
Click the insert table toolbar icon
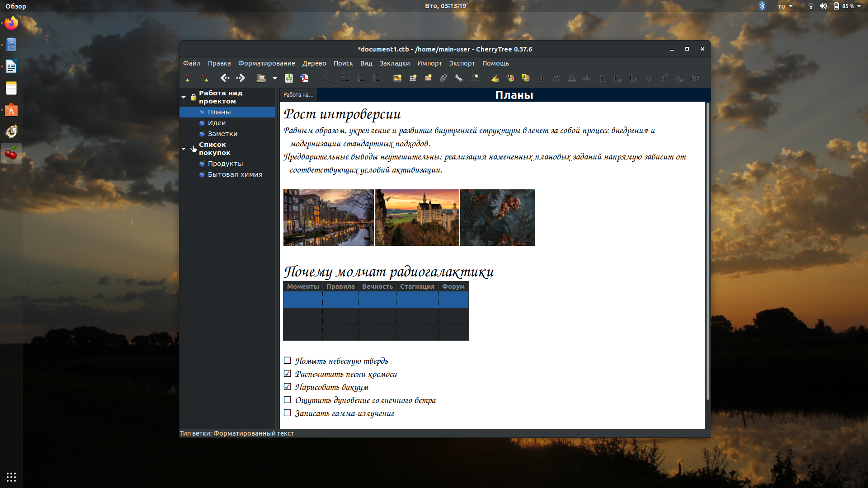point(413,79)
